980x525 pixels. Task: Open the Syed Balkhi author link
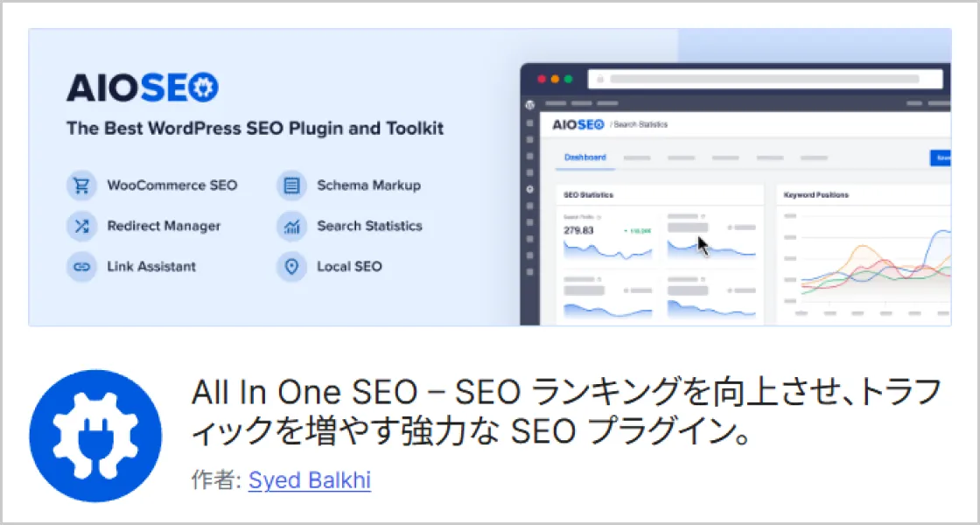(310, 479)
